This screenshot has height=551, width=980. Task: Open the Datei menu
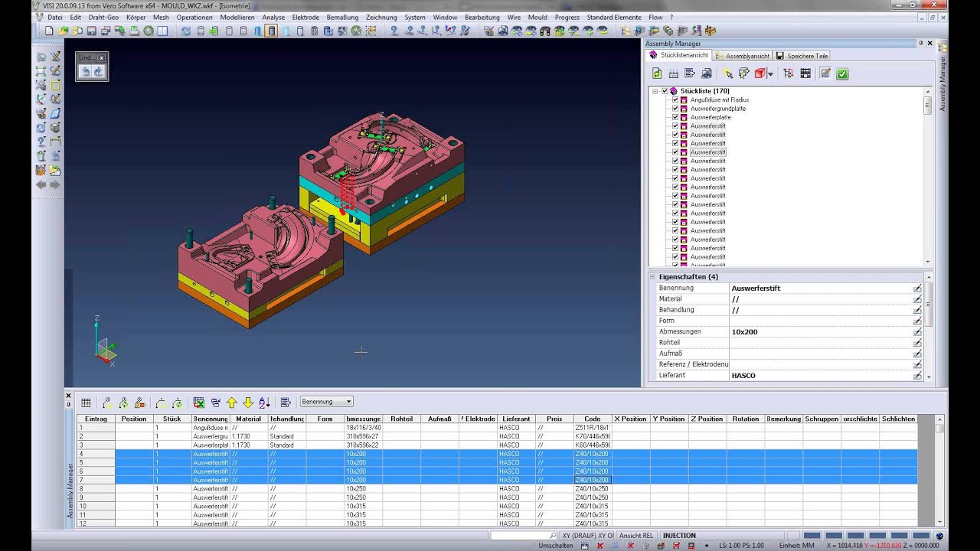54,17
